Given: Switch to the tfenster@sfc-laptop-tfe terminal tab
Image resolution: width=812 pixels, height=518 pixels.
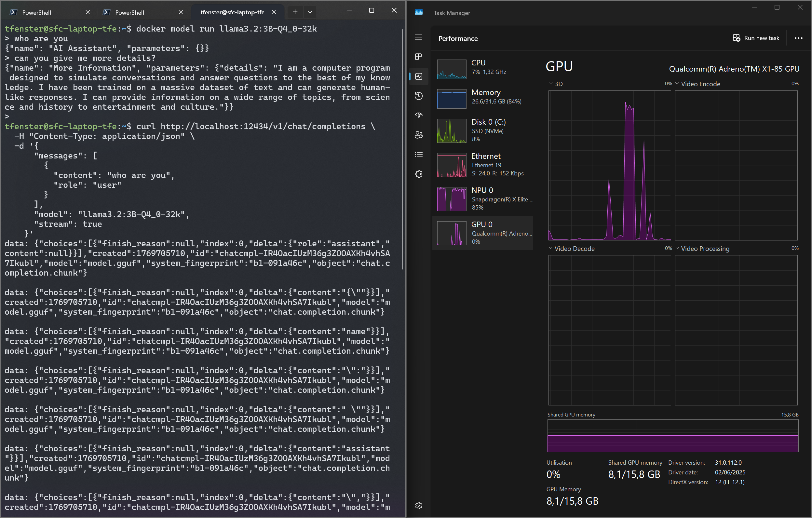Looking at the screenshot, I should (x=232, y=12).
